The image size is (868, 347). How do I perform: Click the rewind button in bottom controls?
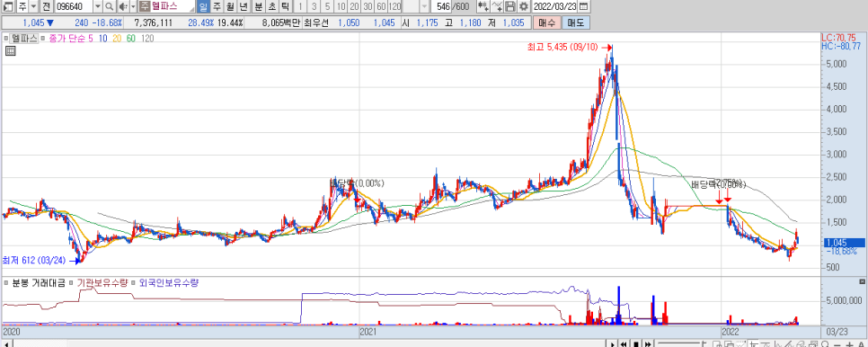point(624,343)
